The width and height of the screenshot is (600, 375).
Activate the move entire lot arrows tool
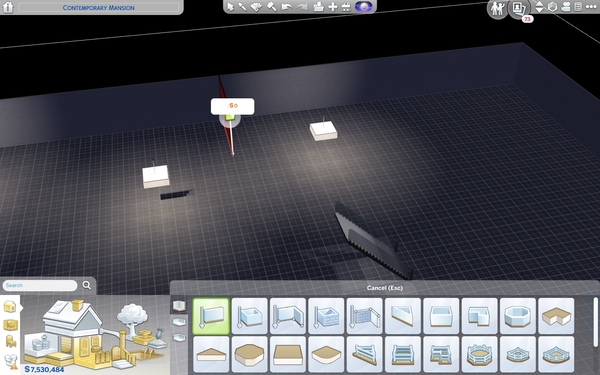[x=333, y=7]
